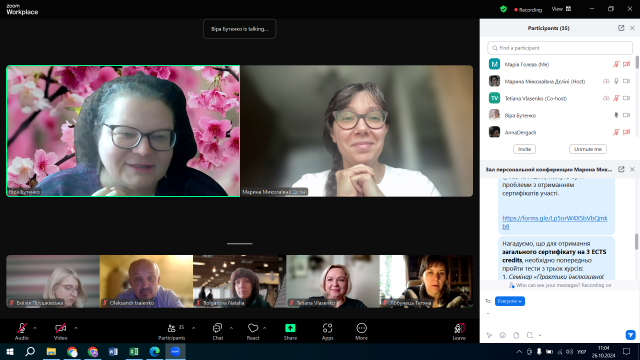Click camera icon for Віра Бутенко row
Image resolution: width=640 pixels, height=360 pixels.
627,116
